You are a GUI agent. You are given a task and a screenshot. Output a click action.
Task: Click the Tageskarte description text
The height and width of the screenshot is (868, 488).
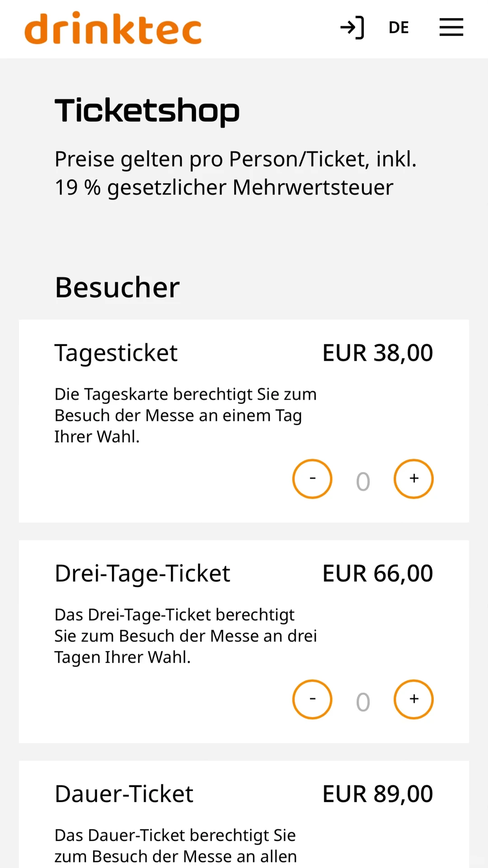185,415
